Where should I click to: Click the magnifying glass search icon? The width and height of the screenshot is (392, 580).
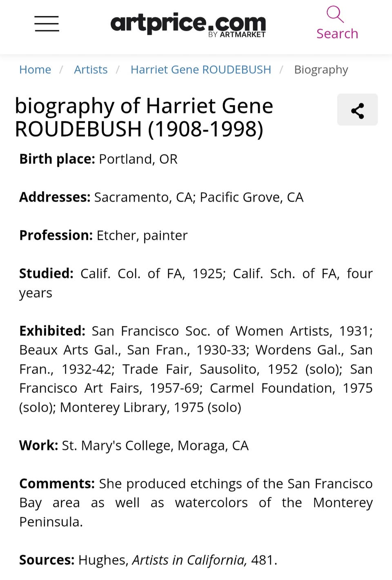point(335,14)
